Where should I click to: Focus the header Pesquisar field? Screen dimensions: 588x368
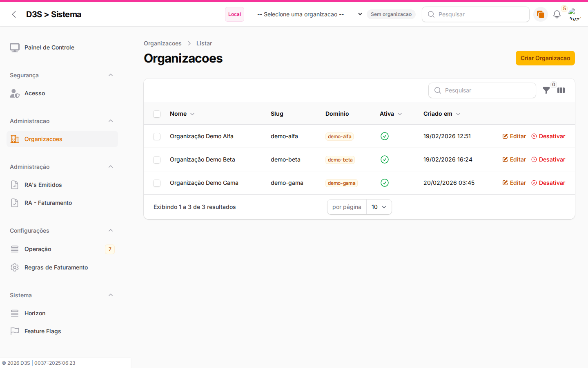click(476, 14)
